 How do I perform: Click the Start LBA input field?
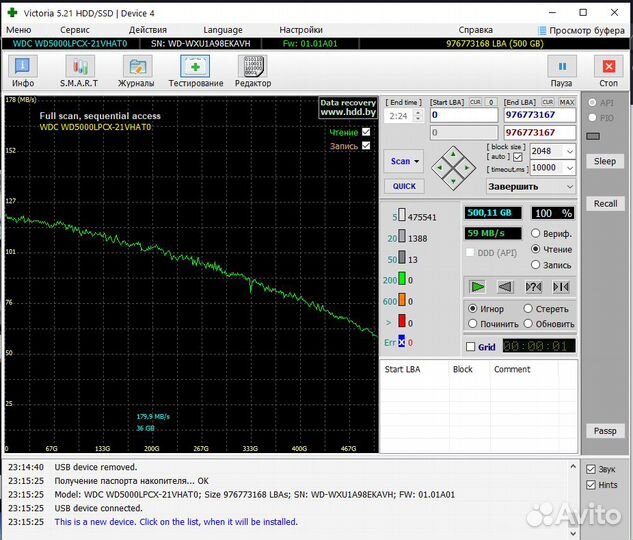coord(463,115)
